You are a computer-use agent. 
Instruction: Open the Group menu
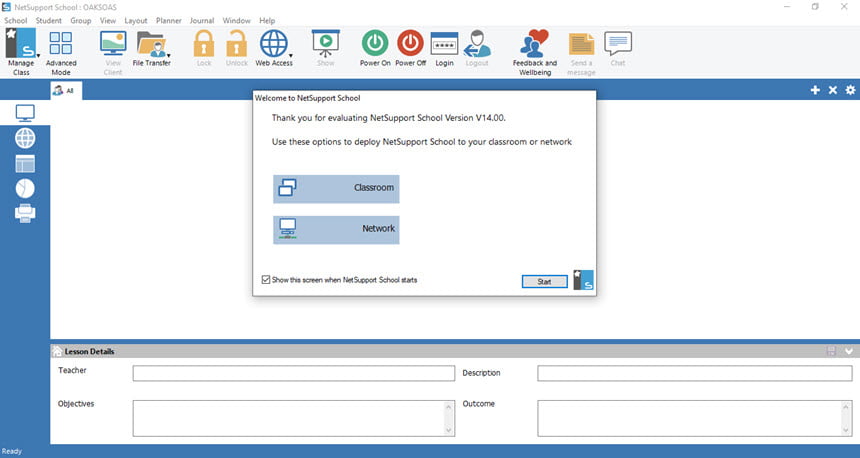81,20
